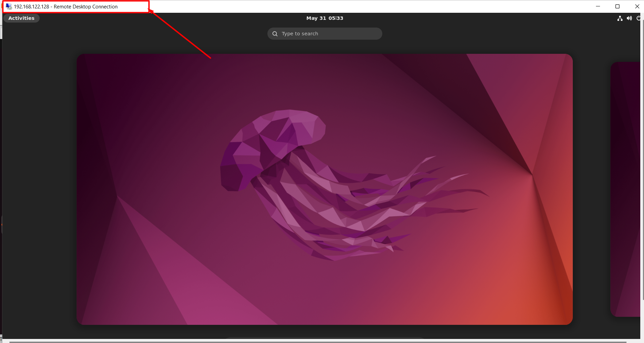This screenshot has height=343, width=644.
Task: Open the power menu icon
Action: (x=638, y=18)
